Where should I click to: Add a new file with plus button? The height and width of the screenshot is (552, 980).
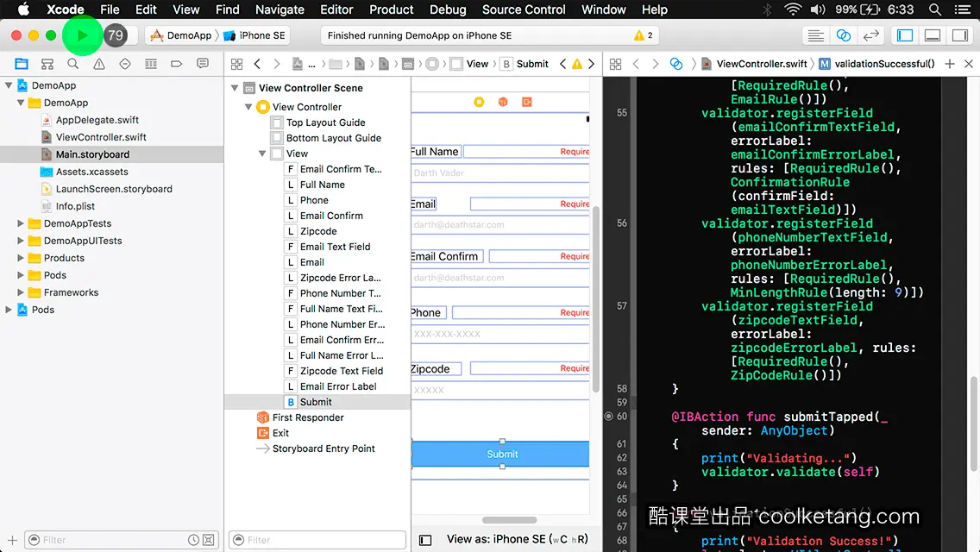point(12,540)
